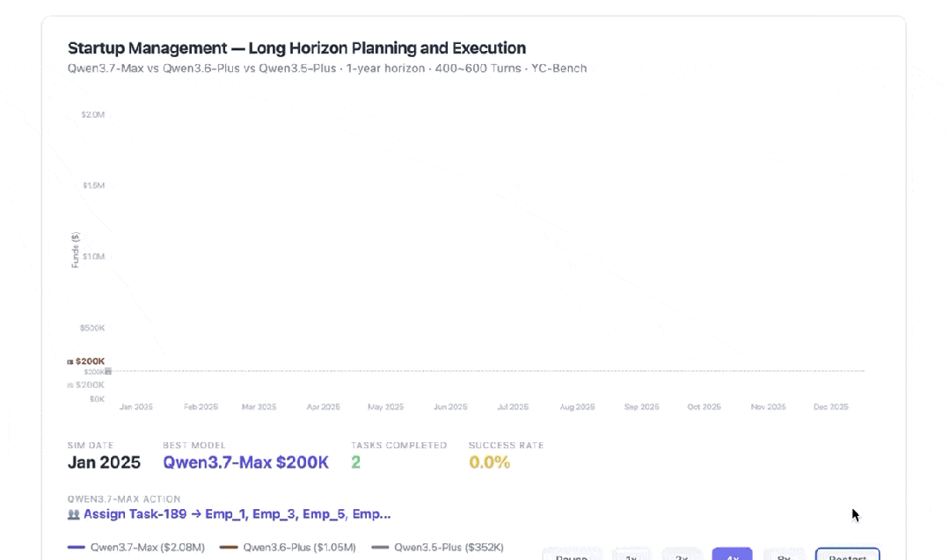Screen dimensions: 949x560
Task: Click the 'Oct 2025' x-axis label
Action: (x=704, y=407)
